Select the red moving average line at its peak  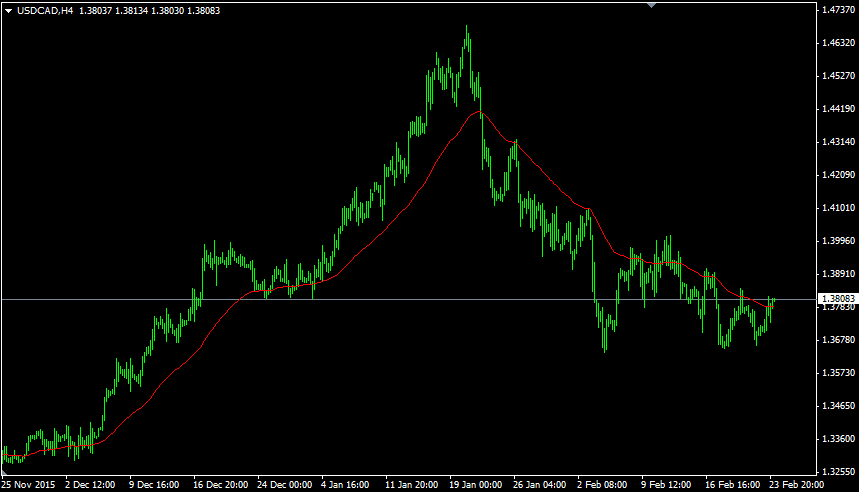point(479,112)
